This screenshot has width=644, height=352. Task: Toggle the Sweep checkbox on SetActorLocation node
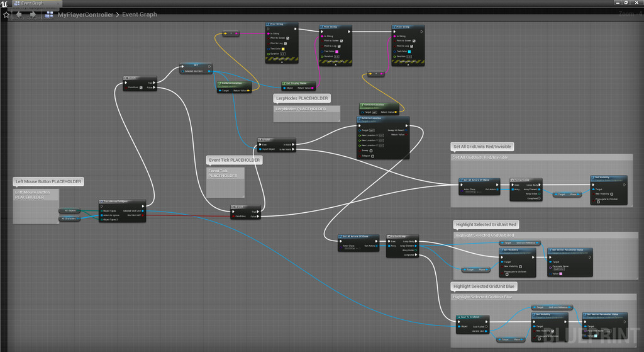372,150
